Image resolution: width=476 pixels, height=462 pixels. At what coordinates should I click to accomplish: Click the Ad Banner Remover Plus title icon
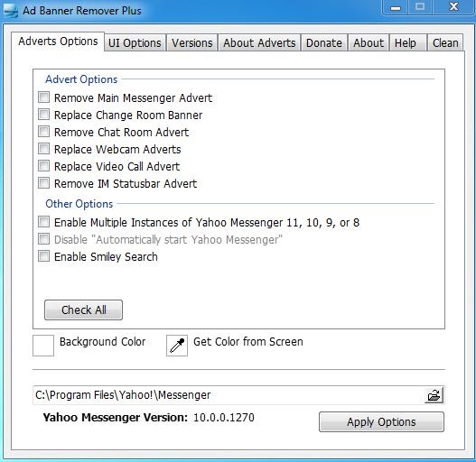click(x=11, y=11)
